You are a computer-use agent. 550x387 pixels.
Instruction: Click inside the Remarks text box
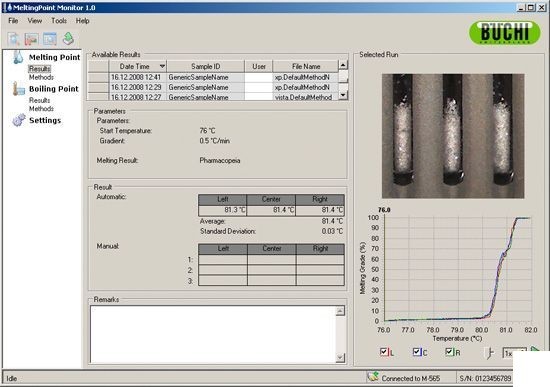(x=213, y=334)
